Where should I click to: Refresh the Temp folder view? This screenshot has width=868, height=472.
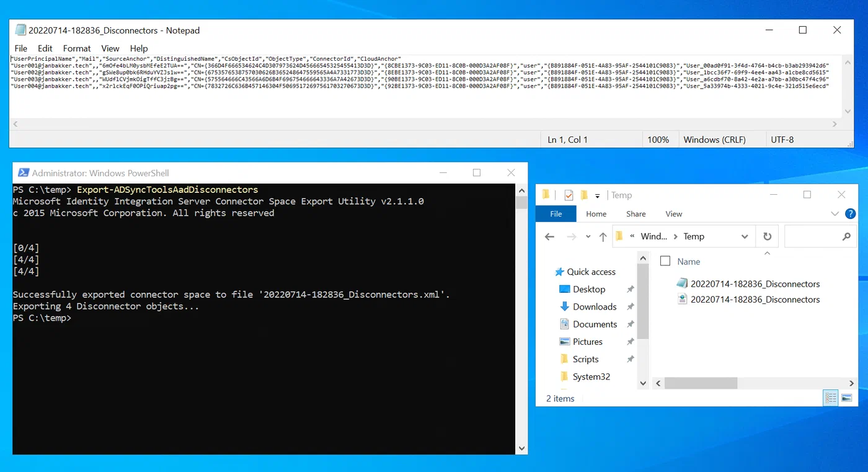[x=767, y=236]
